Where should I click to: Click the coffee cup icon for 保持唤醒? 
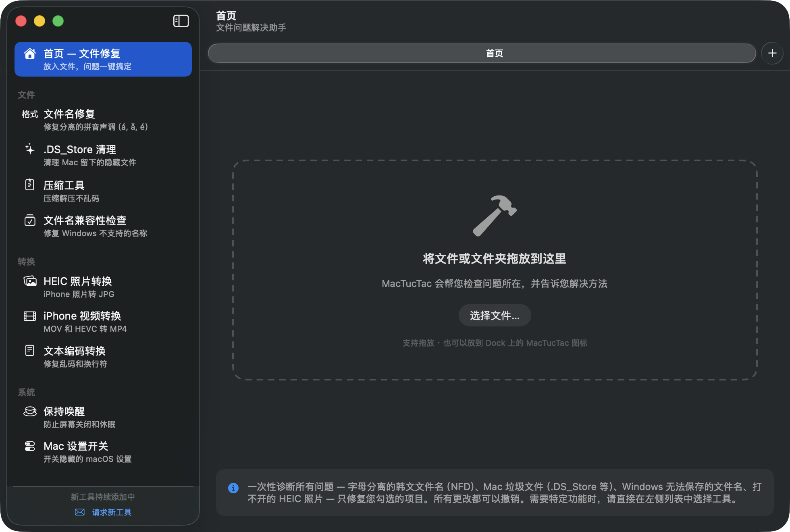30,411
